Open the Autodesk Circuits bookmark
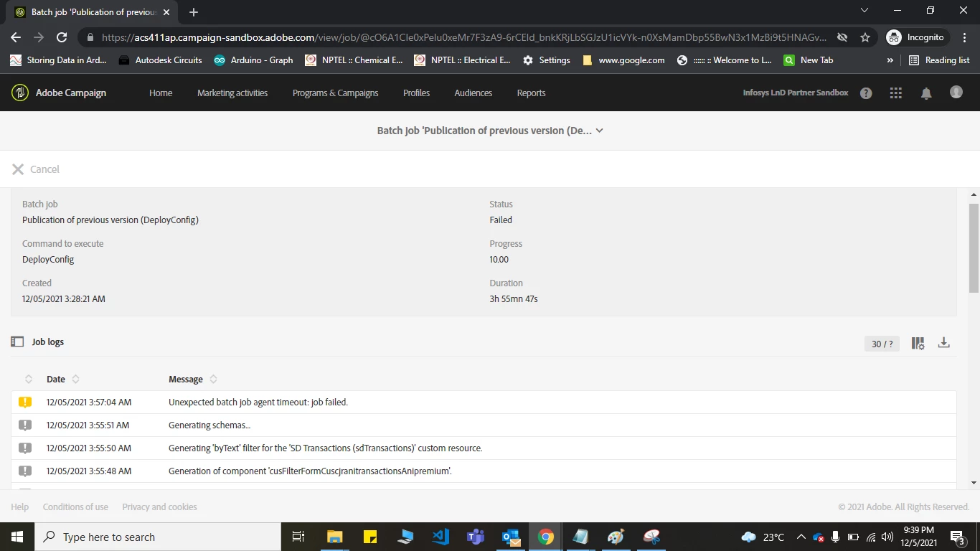980x551 pixels. click(161, 60)
